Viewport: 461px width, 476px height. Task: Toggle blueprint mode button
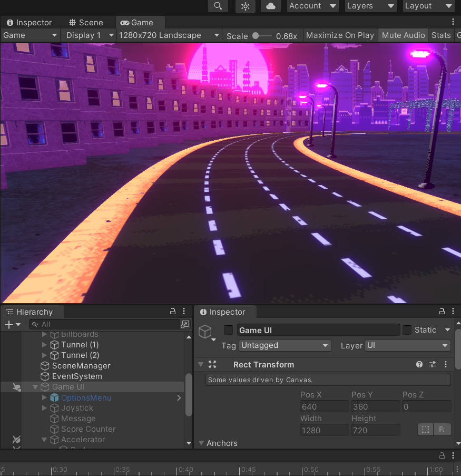tap(425, 430)
